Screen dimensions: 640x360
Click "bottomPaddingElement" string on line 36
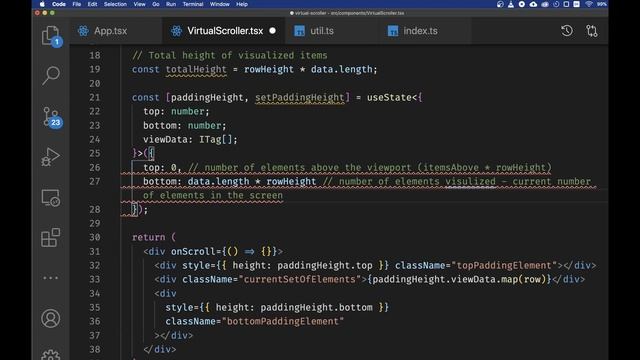(x=283, y=321)
